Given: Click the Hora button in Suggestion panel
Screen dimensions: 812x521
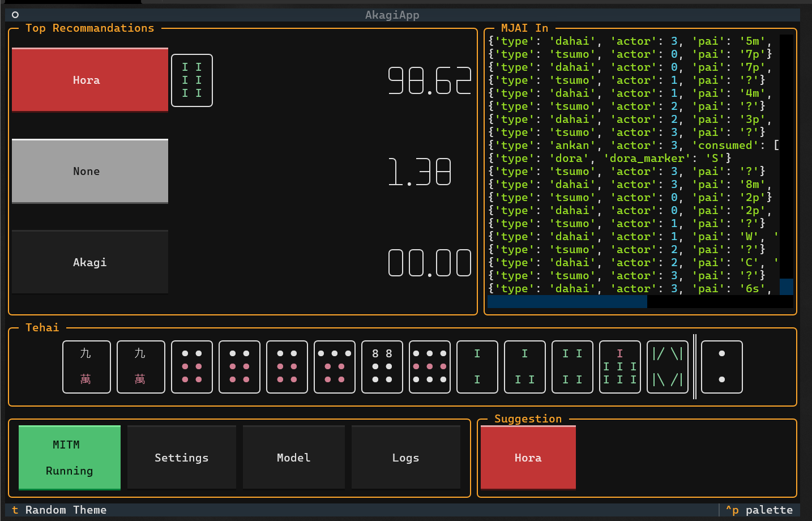Looking at the screenshot, I should [x=528, y=458].
